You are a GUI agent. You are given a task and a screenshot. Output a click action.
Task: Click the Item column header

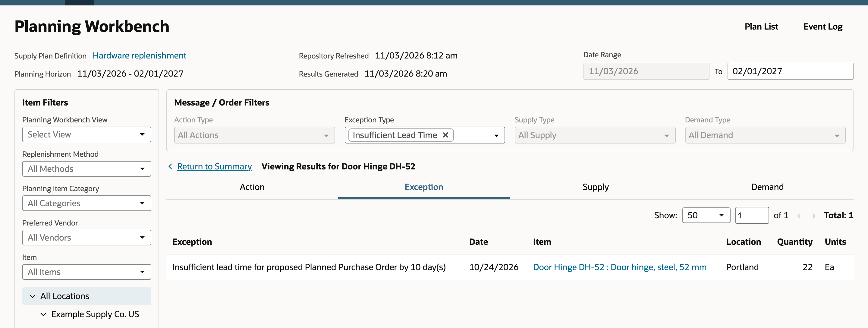click(x=542, y=242)
